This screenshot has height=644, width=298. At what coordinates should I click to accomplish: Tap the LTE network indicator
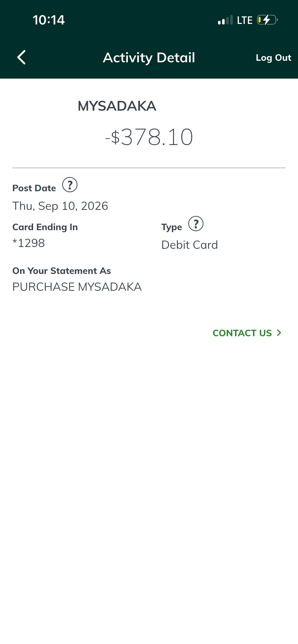click(245, 20)
